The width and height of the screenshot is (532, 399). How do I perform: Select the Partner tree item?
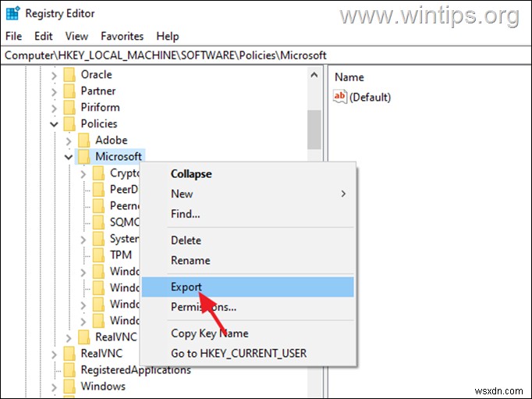coord(98,91)
